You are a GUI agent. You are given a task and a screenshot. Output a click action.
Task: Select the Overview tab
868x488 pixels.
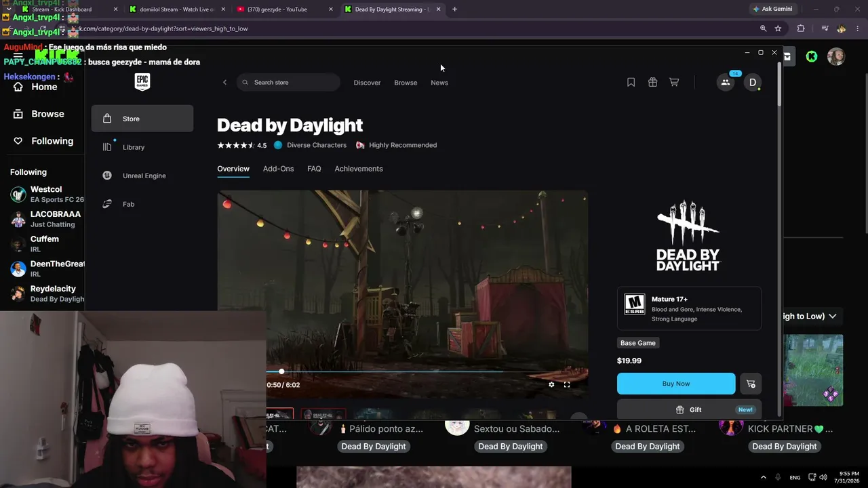click(233, 169)
